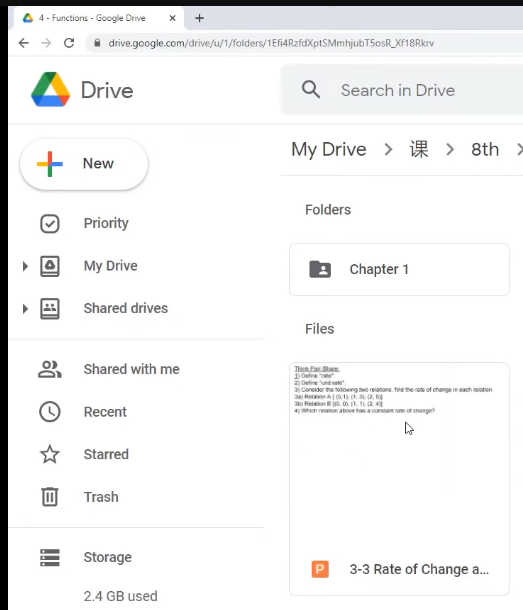Go to 8th breadcrumb folder
523x610 pixels.
485,149
